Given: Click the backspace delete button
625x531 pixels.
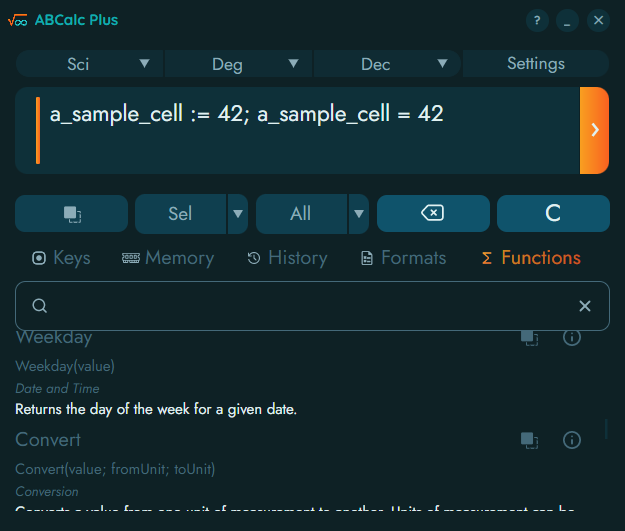Looking at the screenshot, I should pos(433,214).
